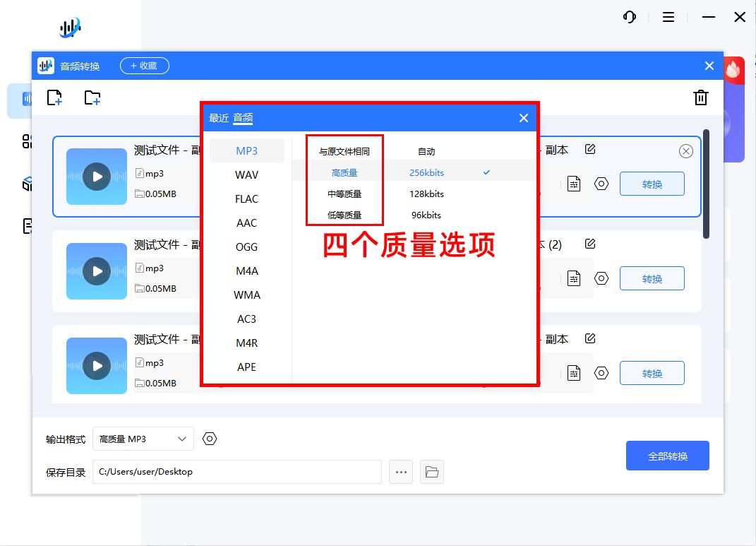The image size is (756, 546).
Task: Select the WAV format in format list
Action: pos(245,174)
